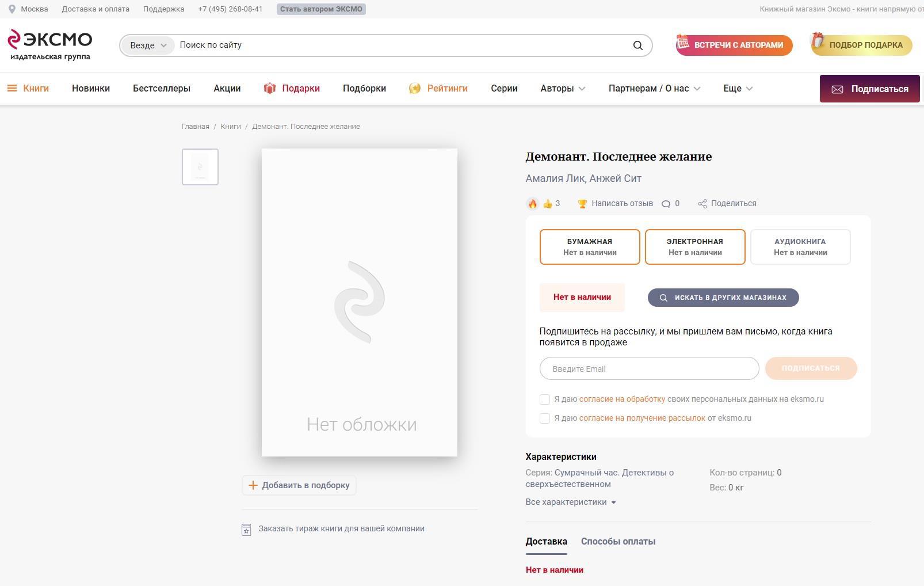Select the small book cover thumbnail
The height and width of the screenshot is (586, 924).
(x=200, y=167)
